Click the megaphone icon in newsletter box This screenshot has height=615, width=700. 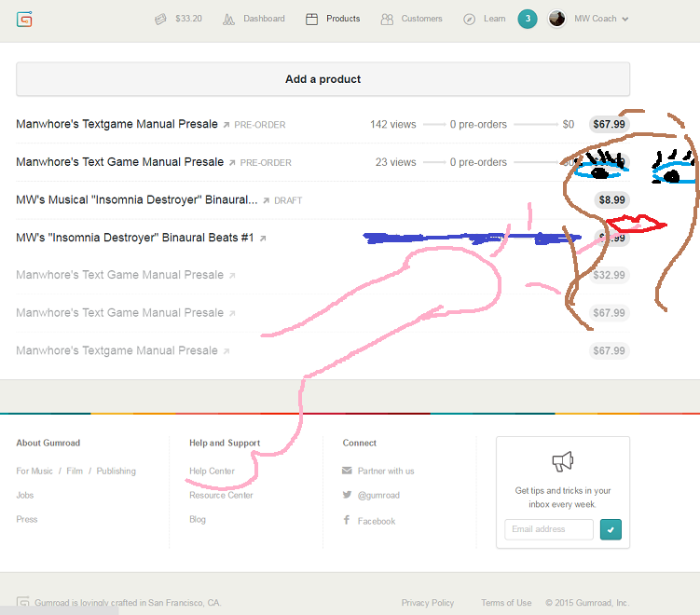[562, 461]
